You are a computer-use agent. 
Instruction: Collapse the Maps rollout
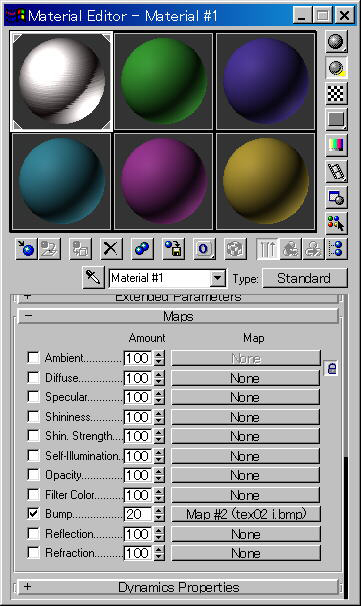click(178, 317)
